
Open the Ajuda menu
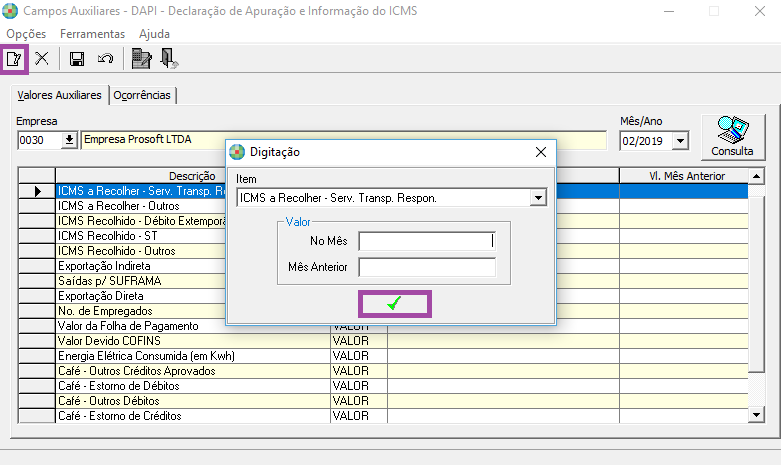[x=154, y=33]
